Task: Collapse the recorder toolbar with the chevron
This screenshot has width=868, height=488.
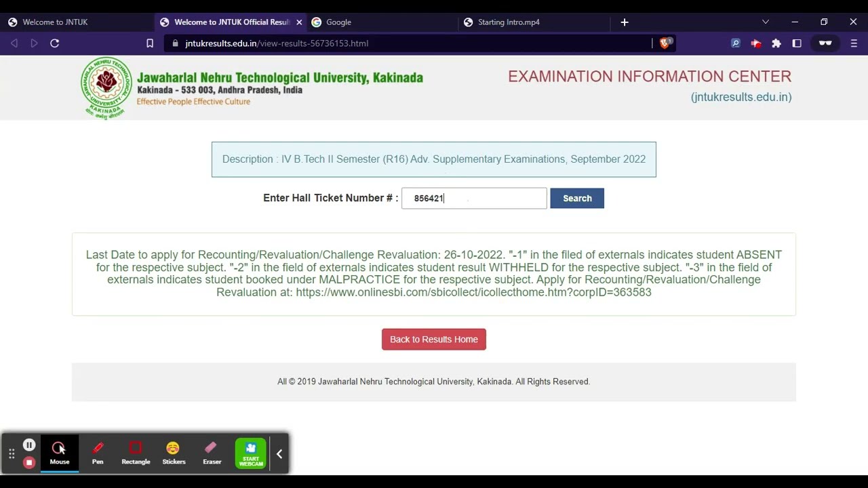Action: (279, 453)
